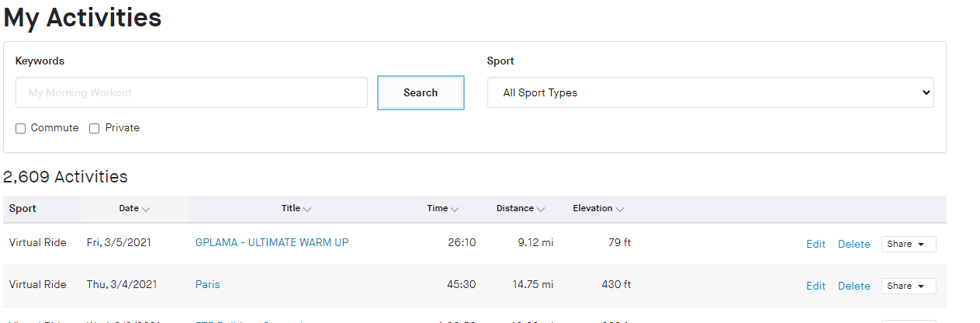Edit the Paris activity

(x=816, y=287)
